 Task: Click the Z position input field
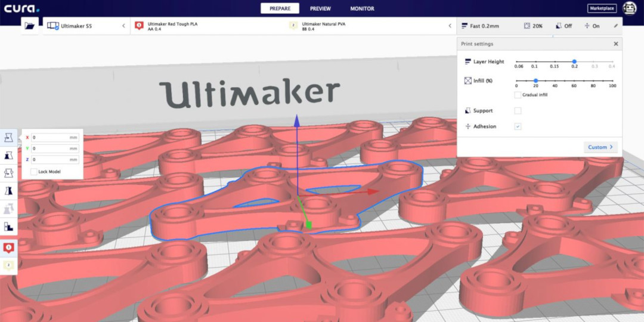coord(55,159)
